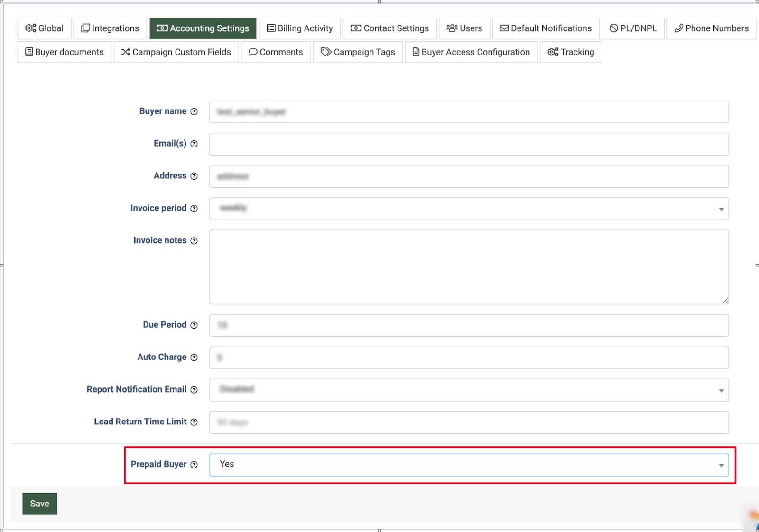Go to the Phone Numbers tab

(x=711, y=28)
